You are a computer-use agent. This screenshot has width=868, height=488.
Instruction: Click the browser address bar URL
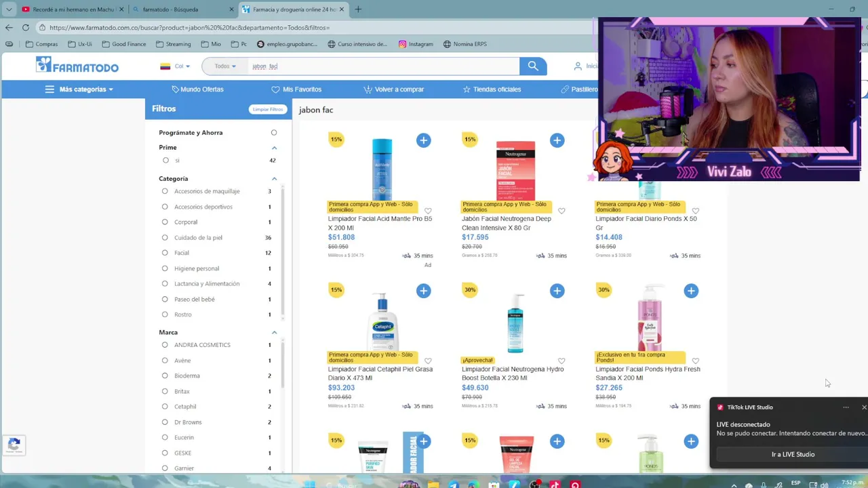click(189, 28)
